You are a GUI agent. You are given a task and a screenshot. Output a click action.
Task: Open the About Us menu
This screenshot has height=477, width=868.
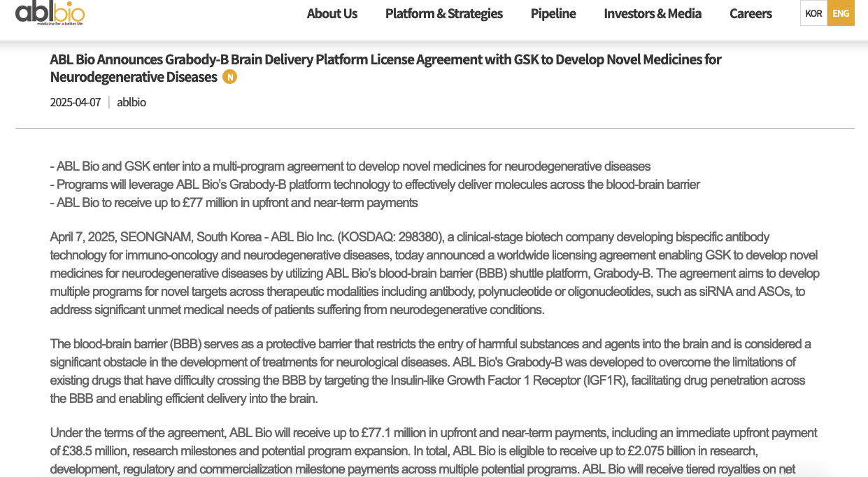click(332, 13)
